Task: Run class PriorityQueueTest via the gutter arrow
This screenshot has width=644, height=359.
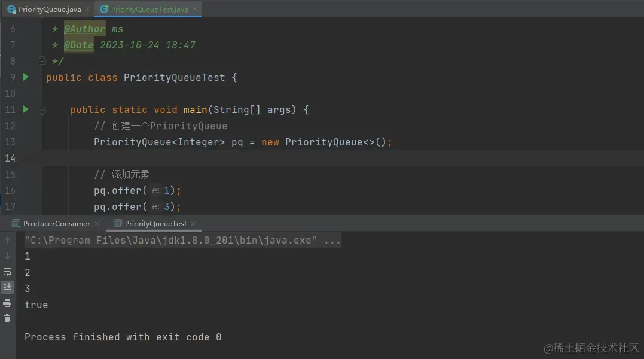Action: click(x=26, y=77)
